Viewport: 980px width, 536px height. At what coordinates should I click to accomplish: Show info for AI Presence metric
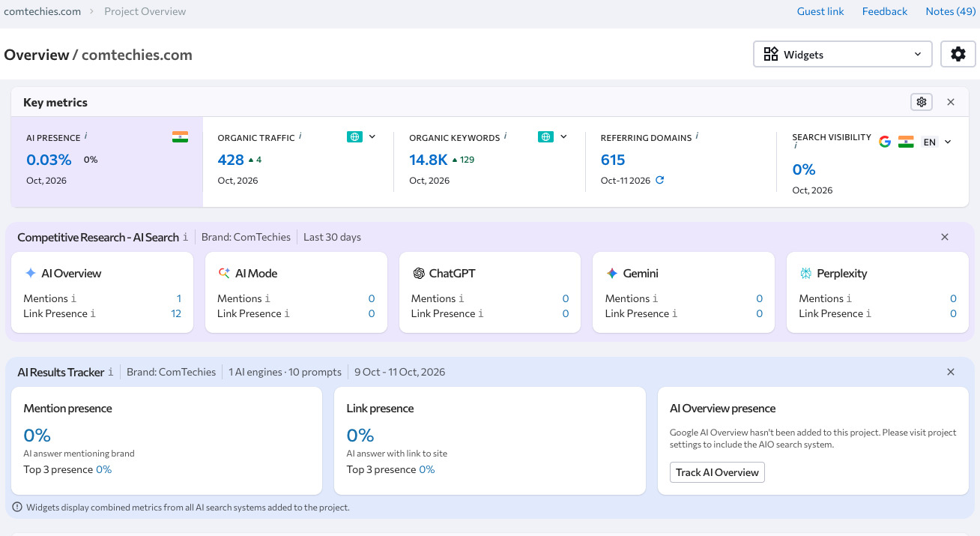85,136
